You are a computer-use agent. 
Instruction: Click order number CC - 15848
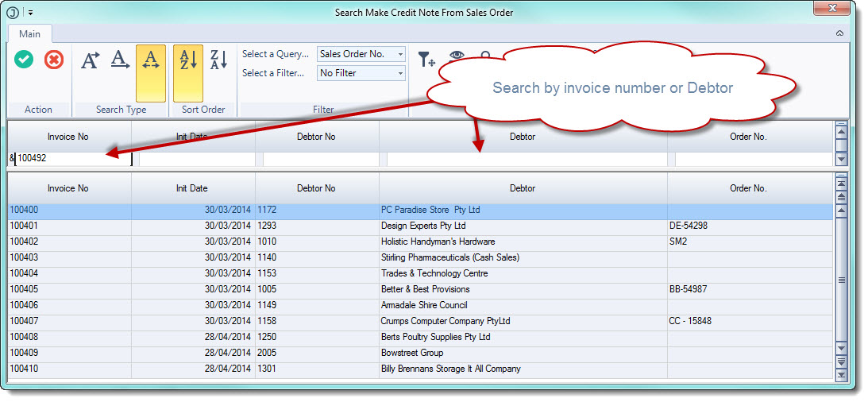pos(690,321)
